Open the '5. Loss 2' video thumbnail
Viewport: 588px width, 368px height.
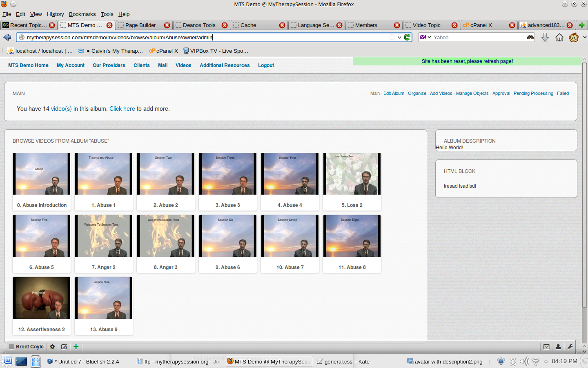(x=352, y=174)
